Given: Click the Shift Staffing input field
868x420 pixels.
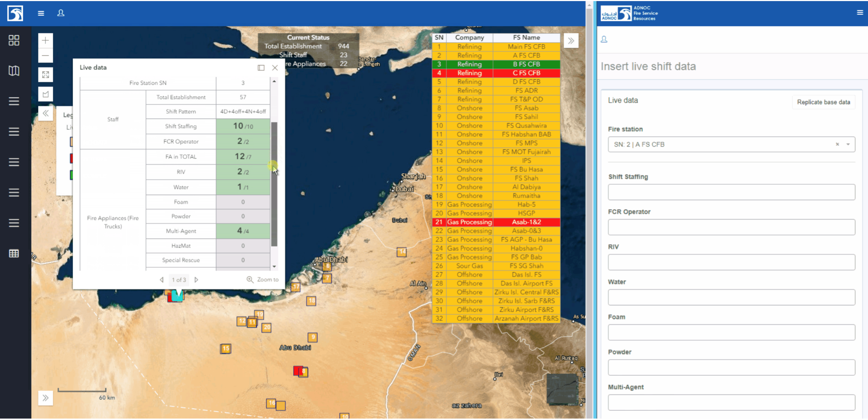Looking at the screenshot, I should (x=731, y=192).
